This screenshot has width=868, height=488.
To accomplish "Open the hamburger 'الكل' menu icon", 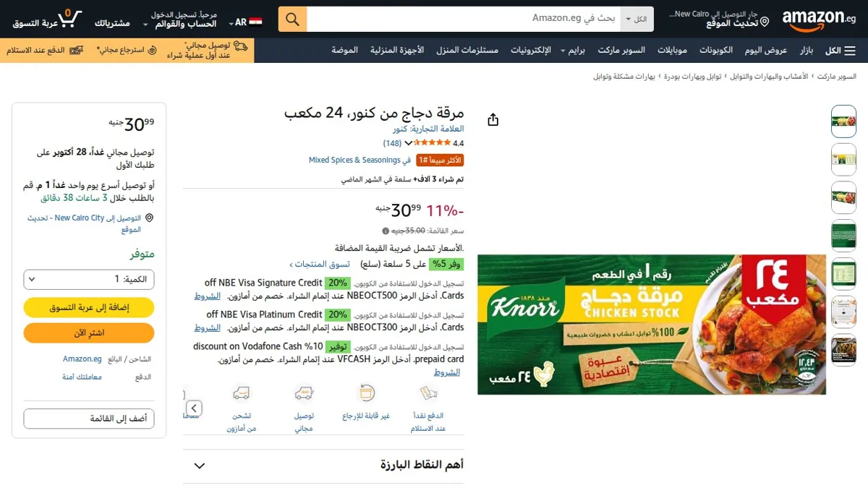I will pyautogui.click(x=849, y=51).
